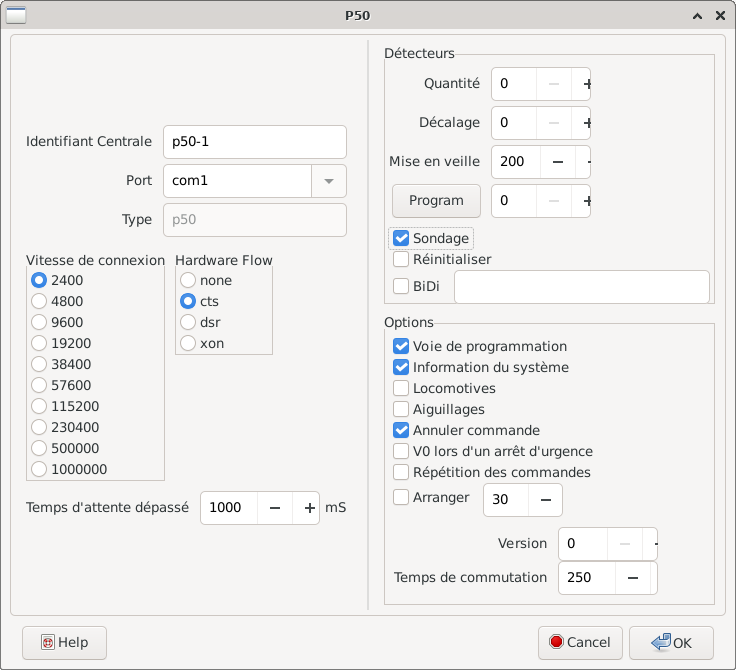Decrease the Temps d'attente dépassé value
736x670 pixels.
pos(274,508)
